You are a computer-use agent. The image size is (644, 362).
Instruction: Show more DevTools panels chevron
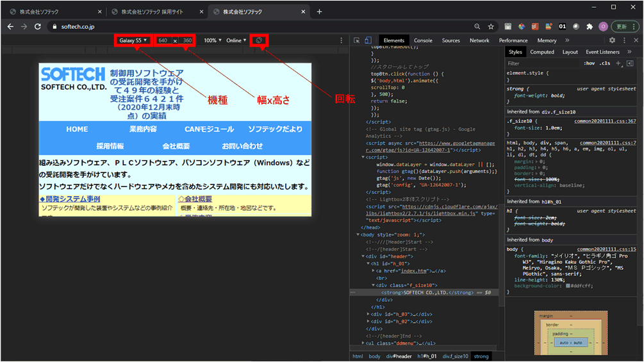[x=567, y=40]
